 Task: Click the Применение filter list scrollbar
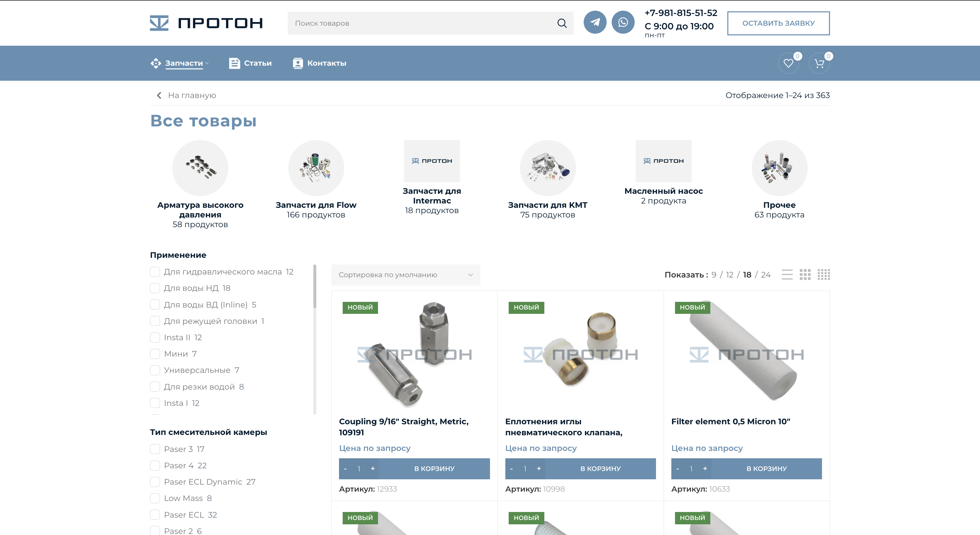coord(315,287)
